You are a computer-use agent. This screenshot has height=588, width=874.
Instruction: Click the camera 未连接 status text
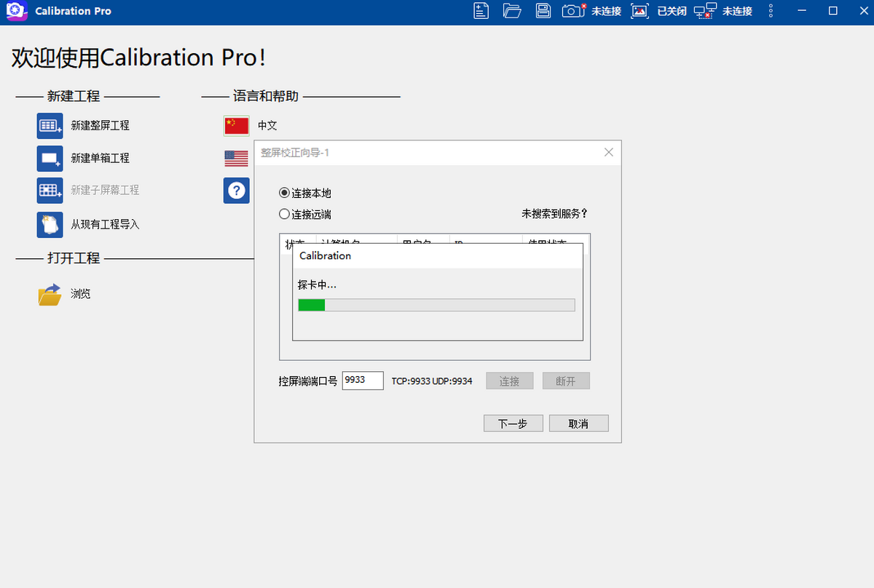pos(606,11)
